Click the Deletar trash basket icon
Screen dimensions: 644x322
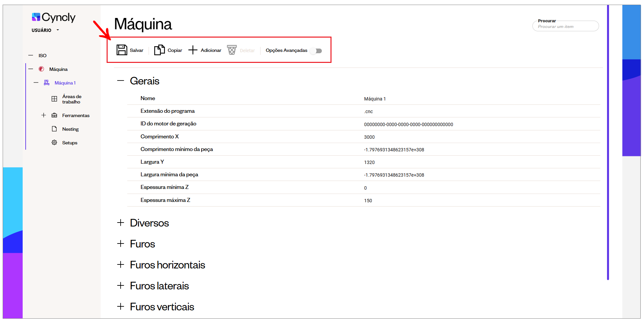(x=232, y=50)
